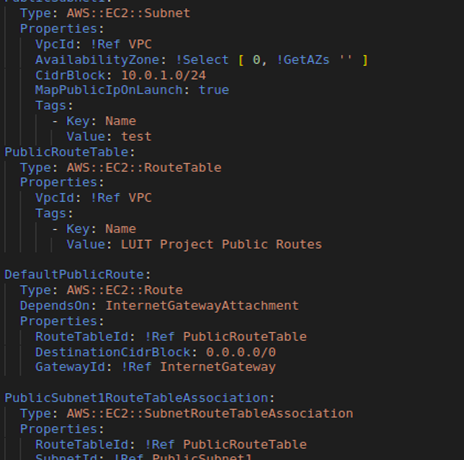Click the AWS::EC2::Route type text
The image size is (464, 460).
pyautogui.click(x=125, y=290)
